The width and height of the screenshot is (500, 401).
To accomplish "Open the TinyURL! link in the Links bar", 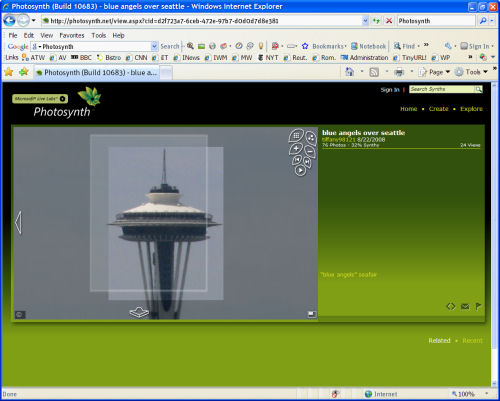I will coord(410,58).
